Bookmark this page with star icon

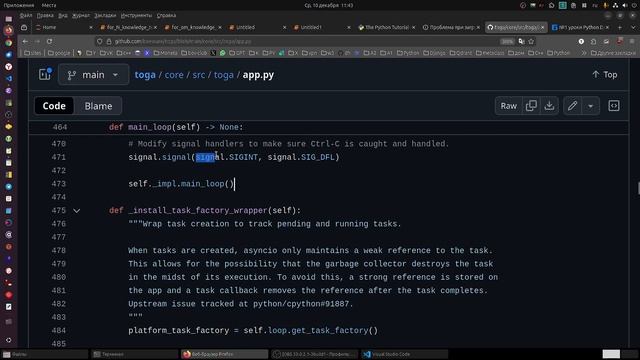point(531,41)
